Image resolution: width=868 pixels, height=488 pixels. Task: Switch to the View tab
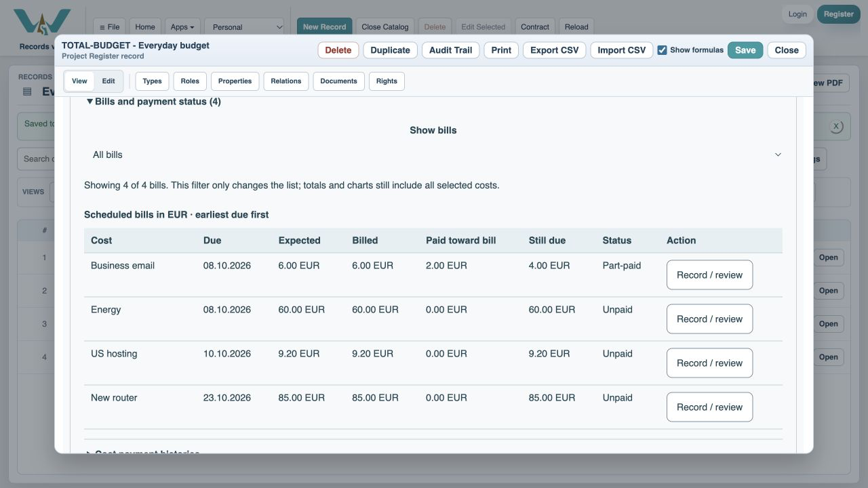point(79,81)
